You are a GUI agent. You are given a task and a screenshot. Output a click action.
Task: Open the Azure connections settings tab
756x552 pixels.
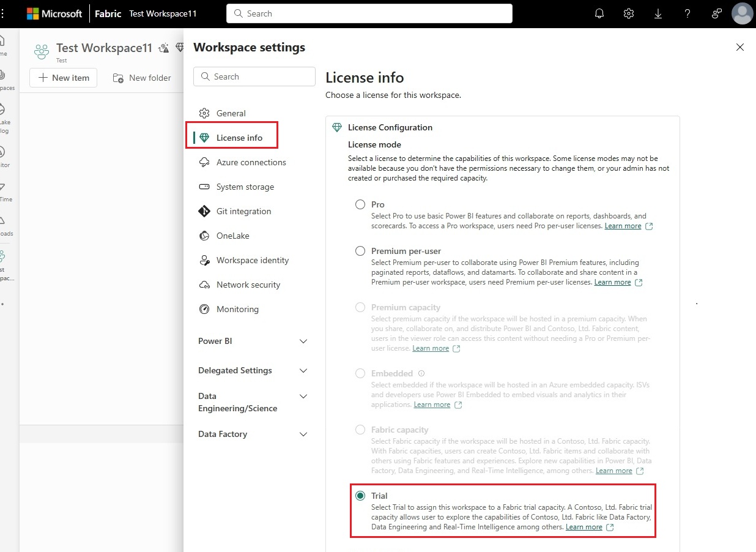click(251, 162)
